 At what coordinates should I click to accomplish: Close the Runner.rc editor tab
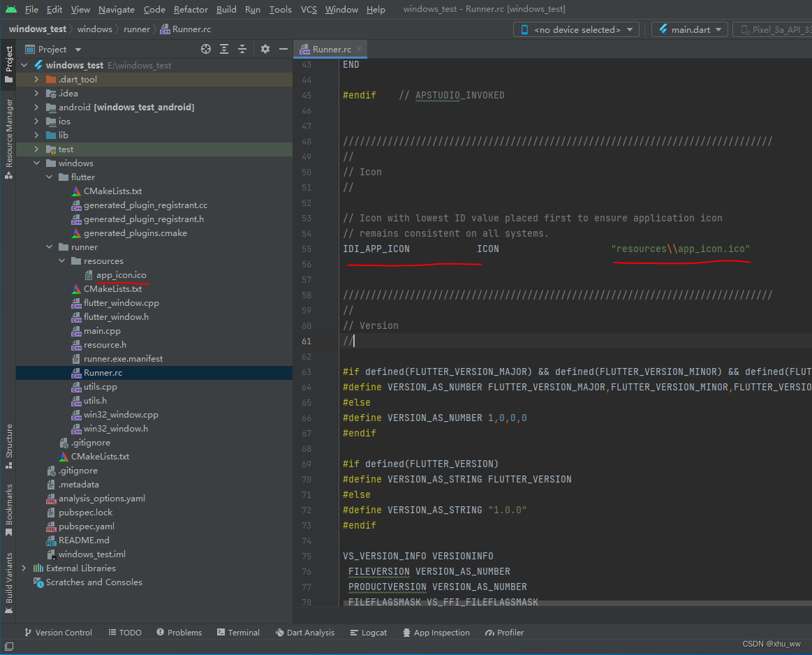[359, 50]
